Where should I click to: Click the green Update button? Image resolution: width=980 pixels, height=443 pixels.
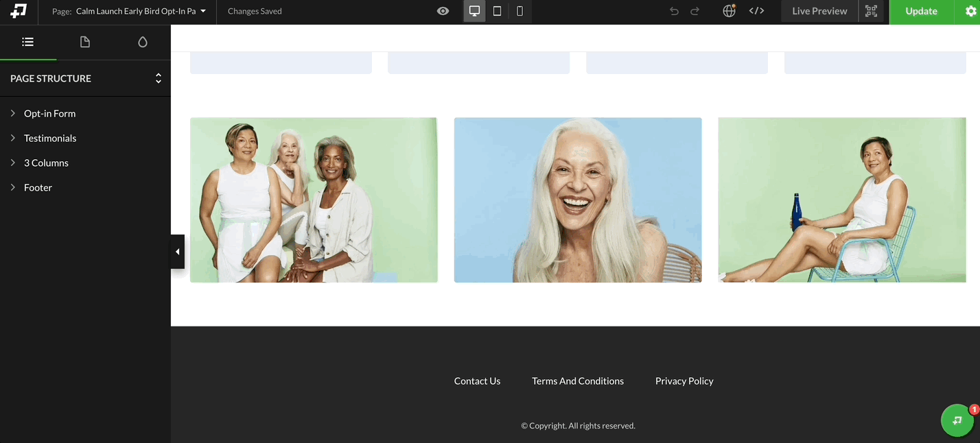921,11
